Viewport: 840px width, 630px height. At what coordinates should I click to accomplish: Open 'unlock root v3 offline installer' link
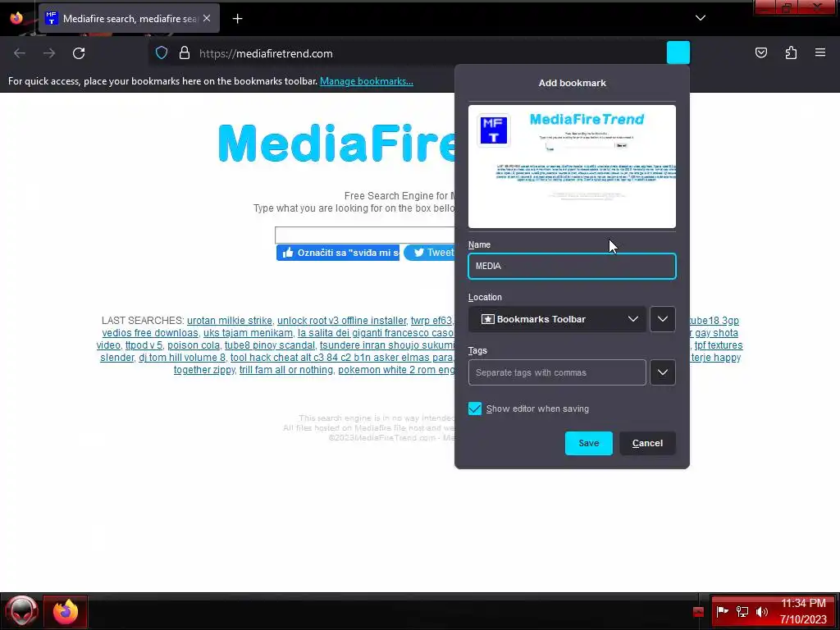click(x=342, y=321)
